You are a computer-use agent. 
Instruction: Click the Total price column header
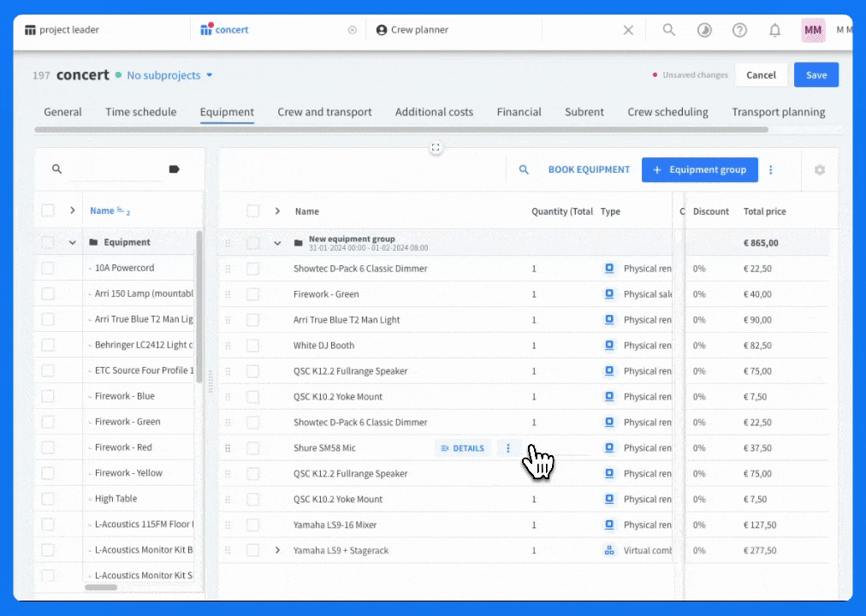[x=764, y=211]
